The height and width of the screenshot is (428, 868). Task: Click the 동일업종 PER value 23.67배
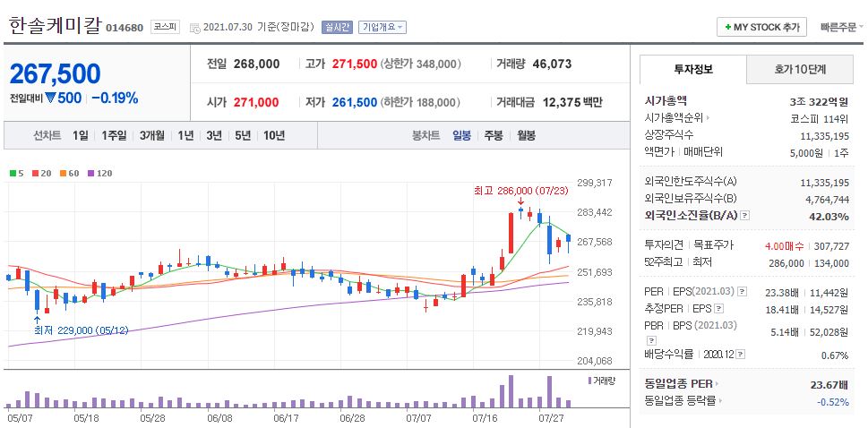(829, 385)
